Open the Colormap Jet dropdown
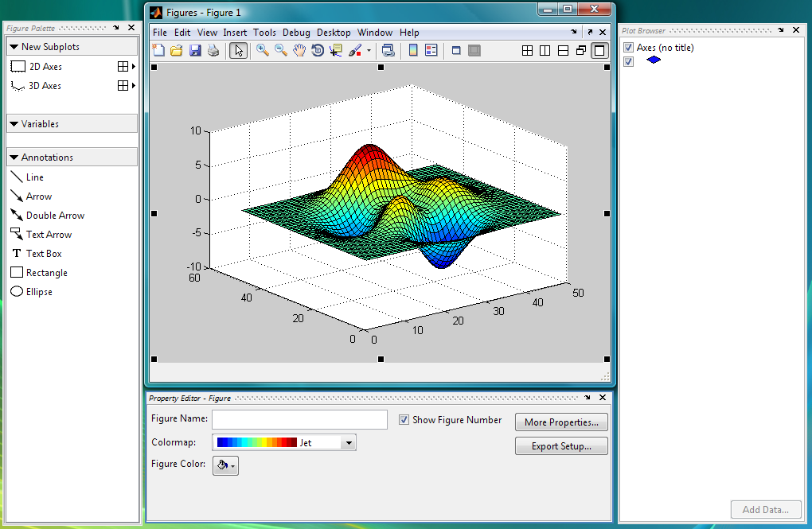Viewport: 812px width, 529px height. click(348, 443)
